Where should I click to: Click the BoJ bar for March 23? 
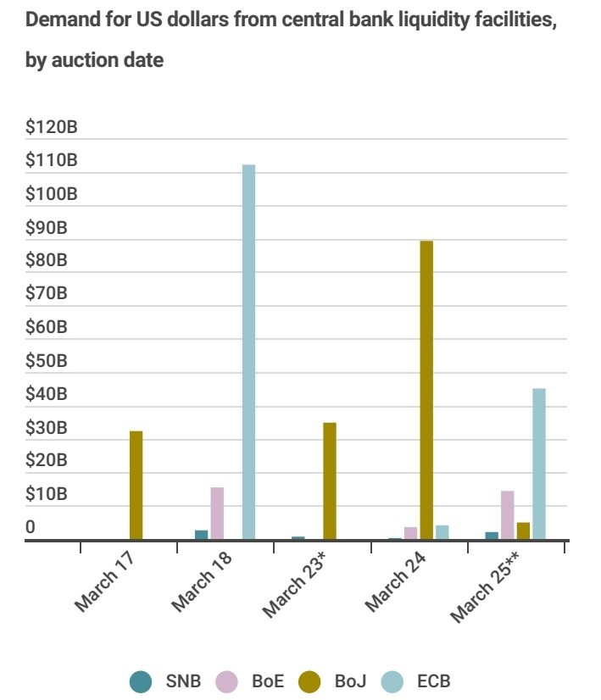pos(330,481)
